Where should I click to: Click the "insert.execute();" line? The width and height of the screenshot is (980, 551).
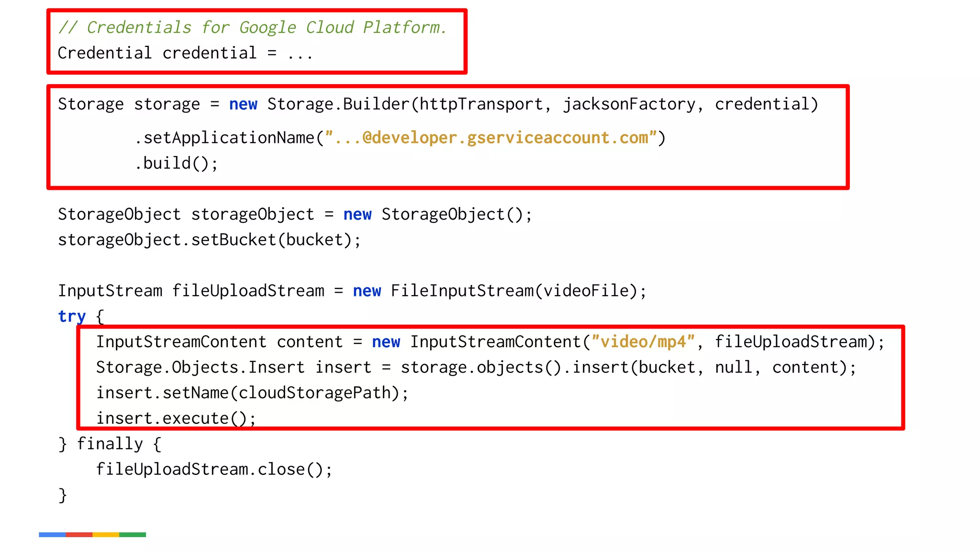click(176, 418)
